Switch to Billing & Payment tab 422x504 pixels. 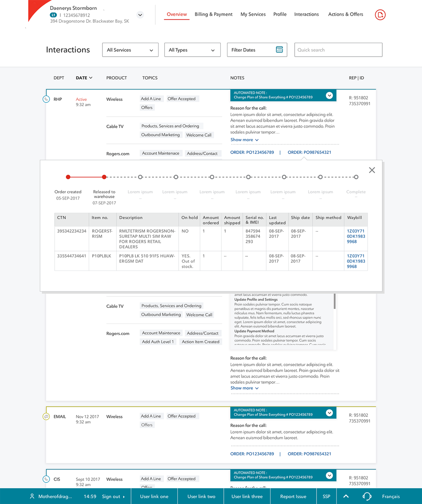click(x=213, y=14)
